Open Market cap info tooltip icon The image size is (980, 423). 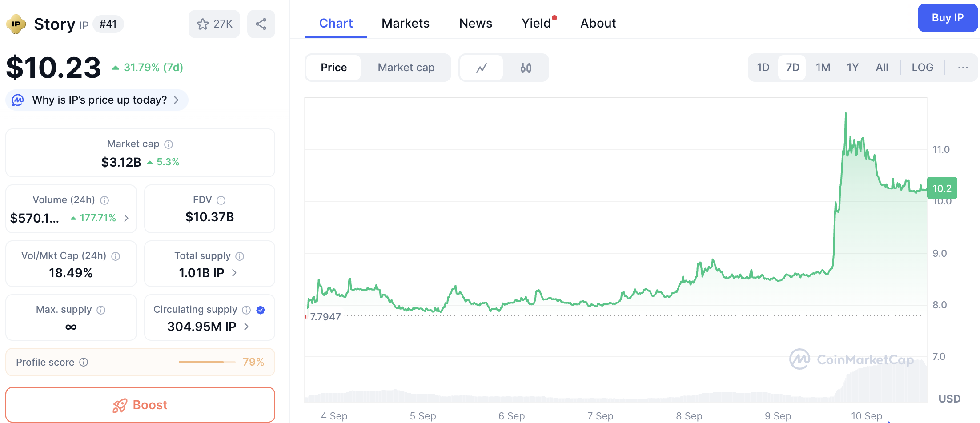(x=168, y=144)
